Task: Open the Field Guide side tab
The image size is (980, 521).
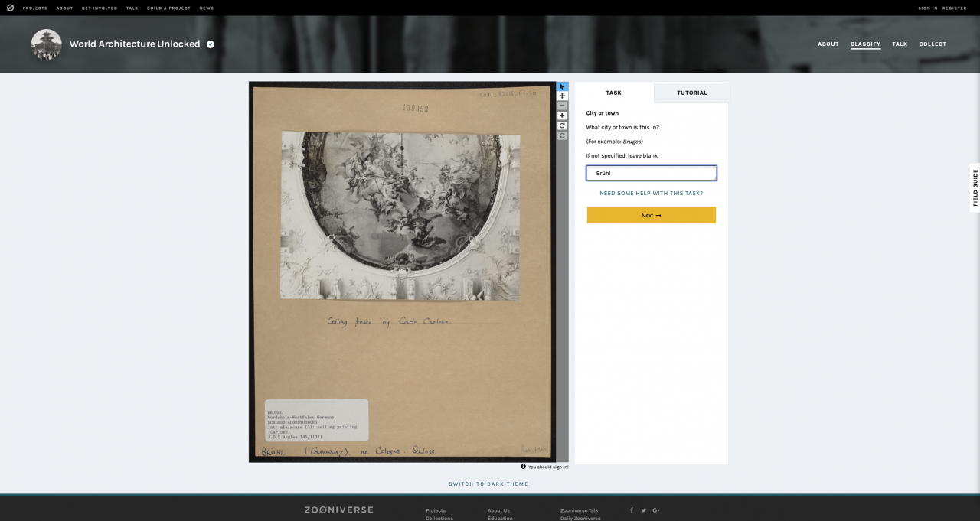Action: pyautogui.click(x=975, y=187)
